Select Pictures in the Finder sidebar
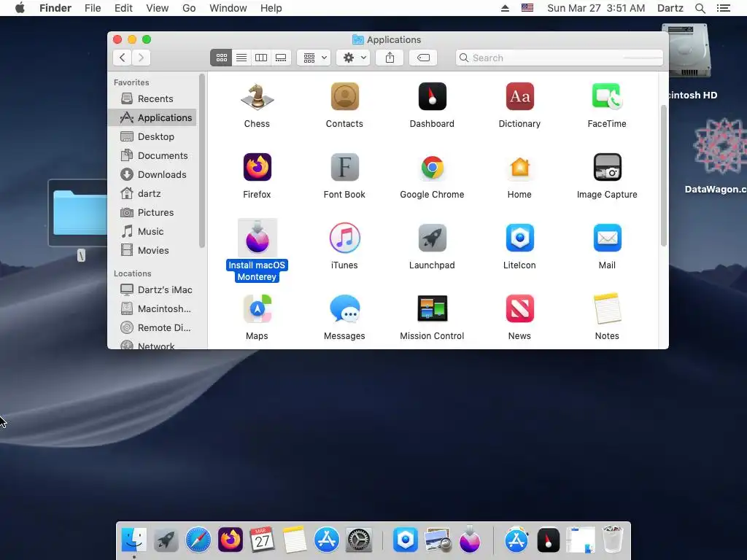 [152, 212]
